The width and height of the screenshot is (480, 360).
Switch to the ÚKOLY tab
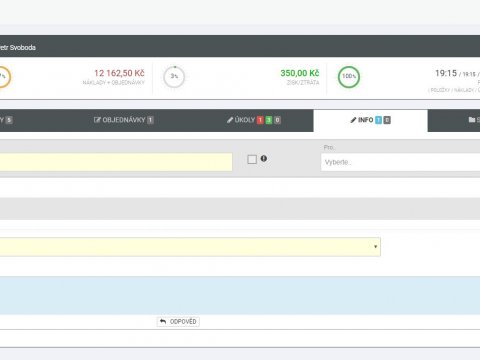point(253,120)
